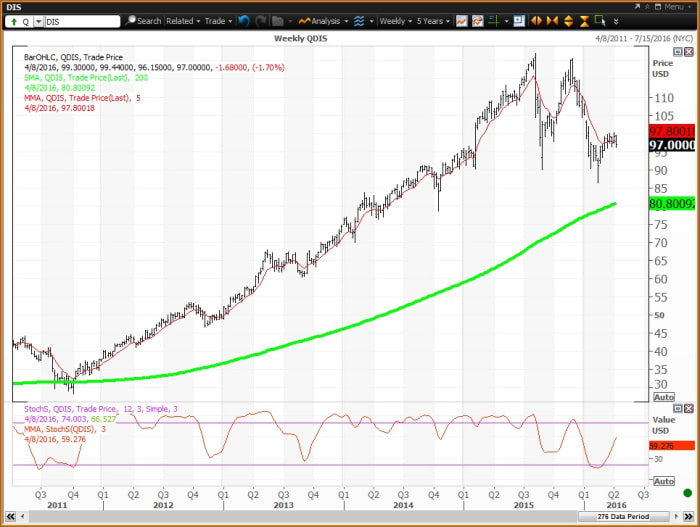Expand the Analysis dropdown
Viewport: 700px width, 527px height.
point(325,20)
